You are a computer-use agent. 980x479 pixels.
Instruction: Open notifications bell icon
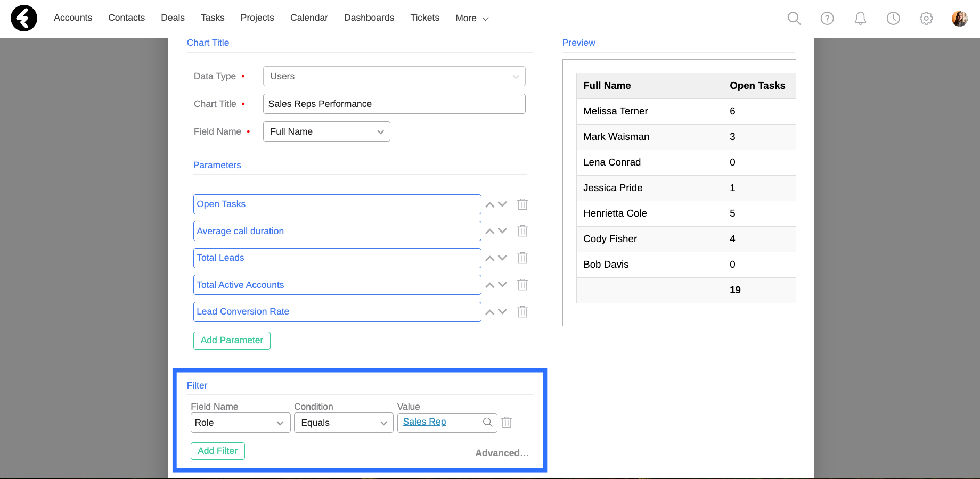[x=860, y=18]
